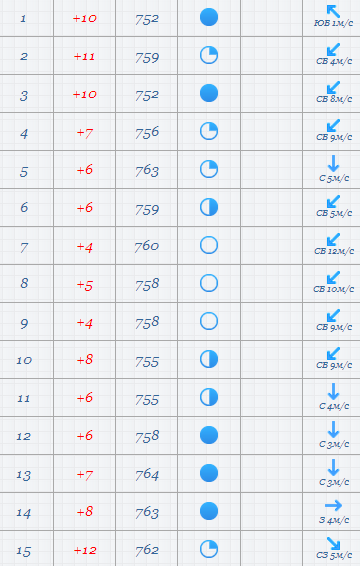Click the quarter cloud icon for day 2
Screen dimensions: 360x566
coord(209,55)
